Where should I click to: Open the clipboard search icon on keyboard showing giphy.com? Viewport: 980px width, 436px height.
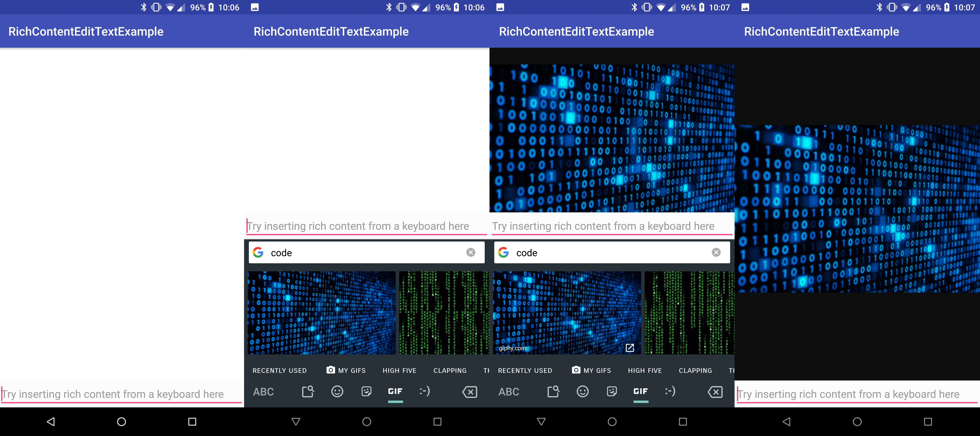tap(553, 392)
